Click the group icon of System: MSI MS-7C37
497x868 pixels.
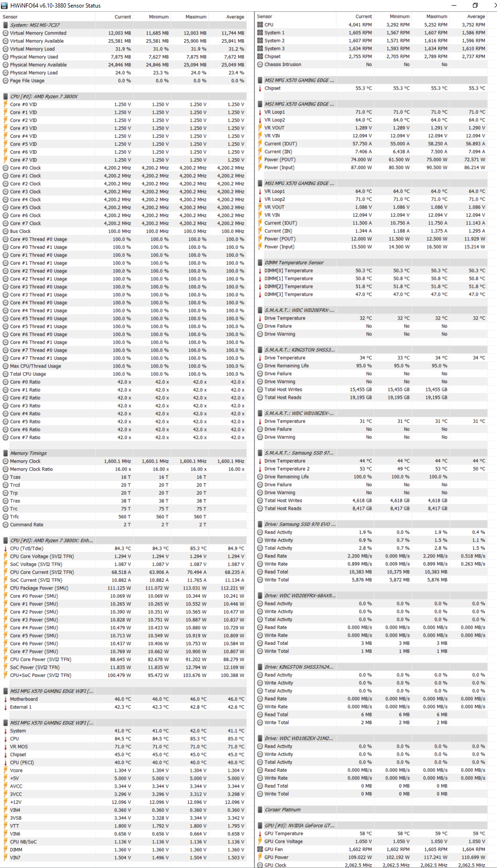click(x=6, y=25)
